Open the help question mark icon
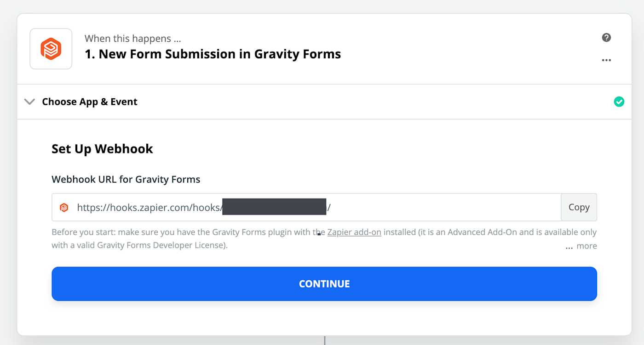 (606, 38)
